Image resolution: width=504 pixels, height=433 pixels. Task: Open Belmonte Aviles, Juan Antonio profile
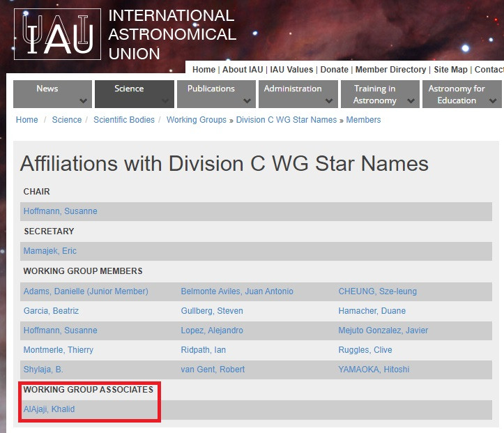tap(237, 291)
